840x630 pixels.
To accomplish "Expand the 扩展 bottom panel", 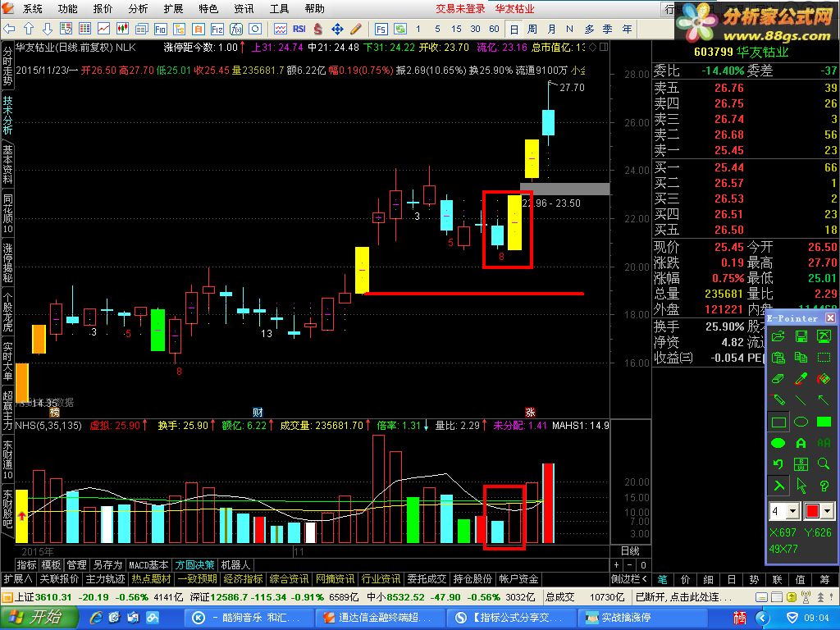I will (18, 579).
